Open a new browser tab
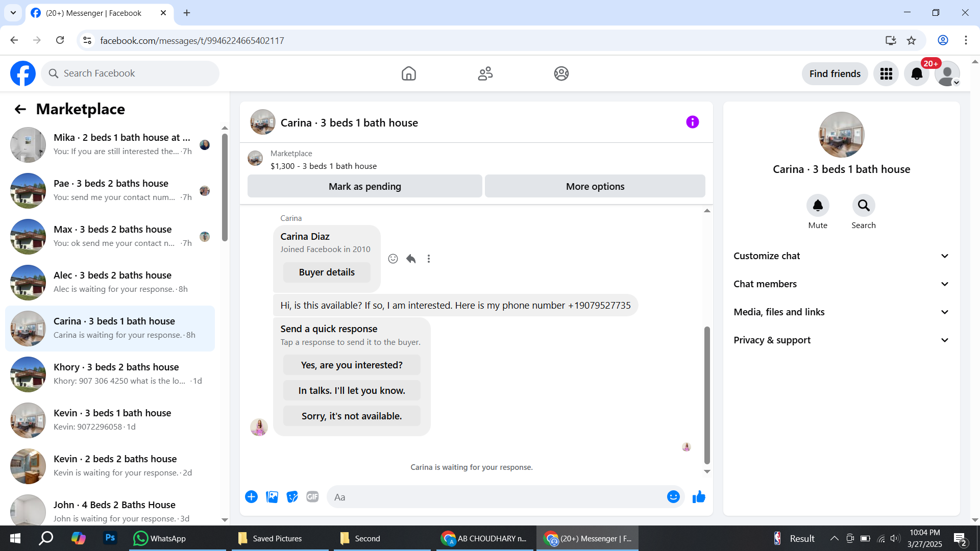Screen dimensions: 980x551 (187, 13)
